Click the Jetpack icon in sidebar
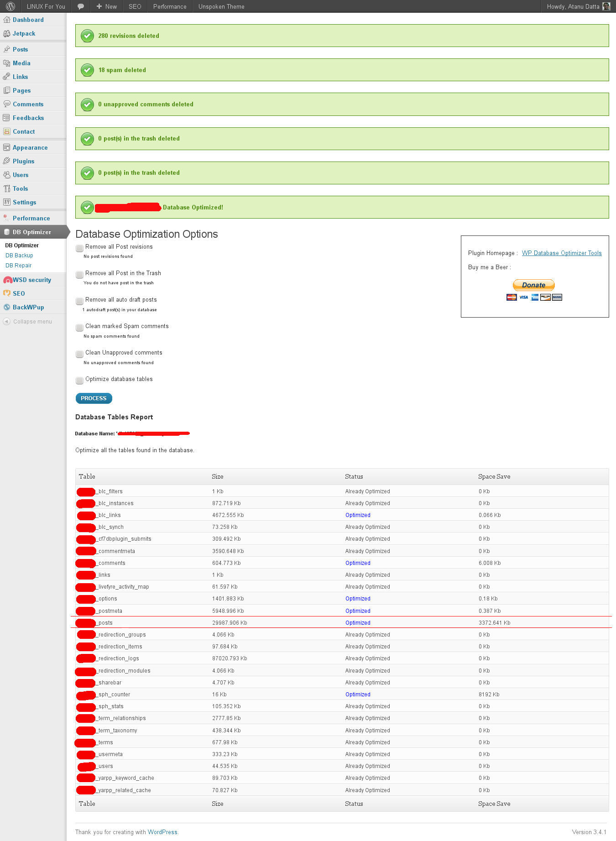The width and height of the screenshot is (616, 841). click(6, 33)
